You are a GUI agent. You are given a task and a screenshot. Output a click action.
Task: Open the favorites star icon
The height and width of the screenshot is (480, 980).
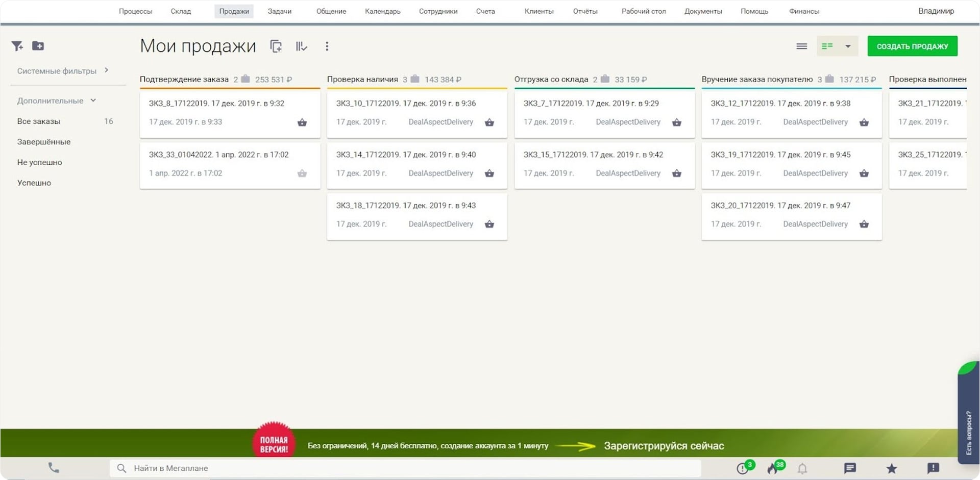click(891, 468)
